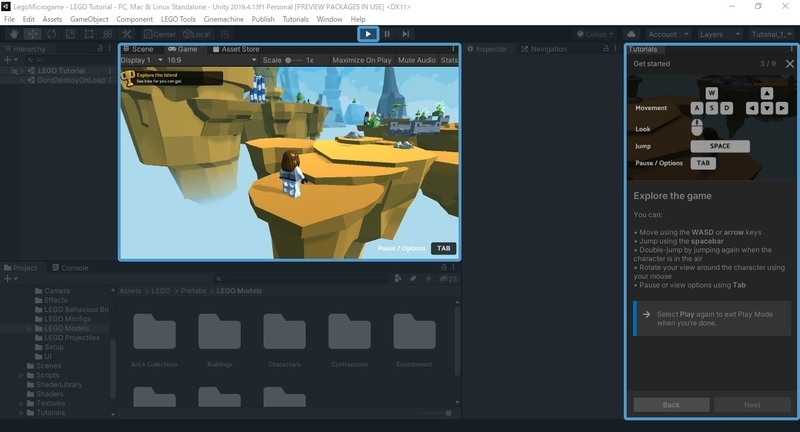Open Project create plus dropdown

(x=10, y=278)
